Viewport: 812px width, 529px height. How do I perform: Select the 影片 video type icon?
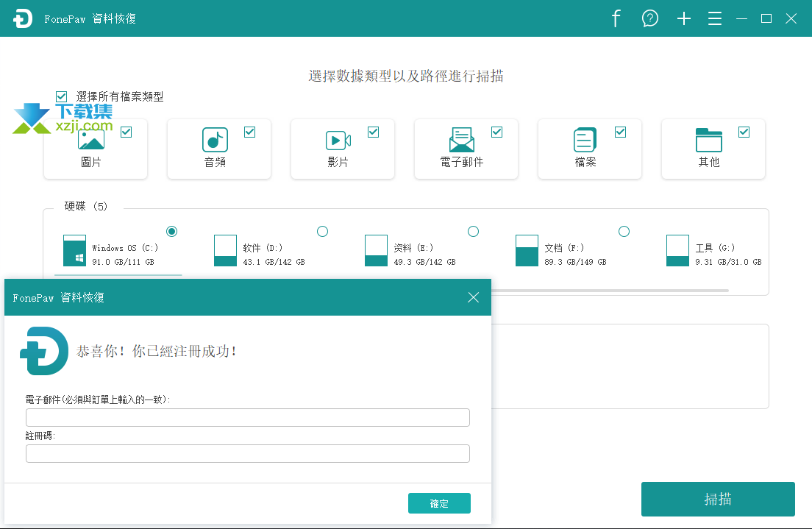click(338, 141)
